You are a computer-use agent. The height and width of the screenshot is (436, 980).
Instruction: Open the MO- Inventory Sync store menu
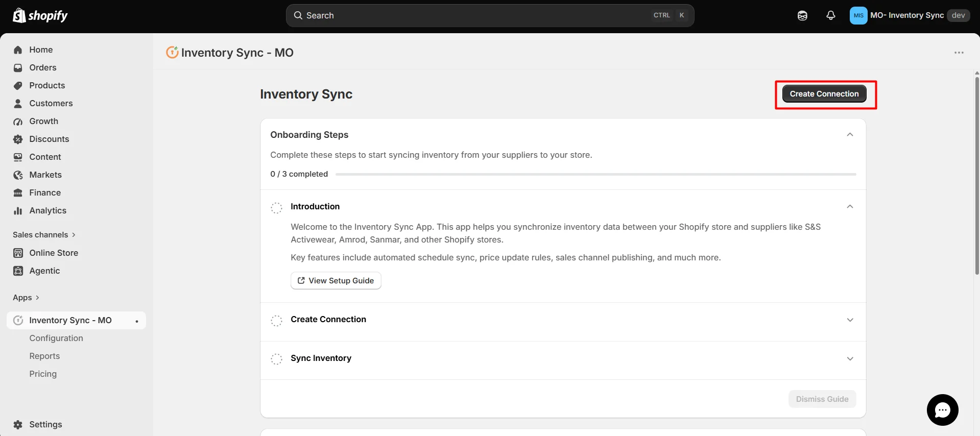[910, 15]
